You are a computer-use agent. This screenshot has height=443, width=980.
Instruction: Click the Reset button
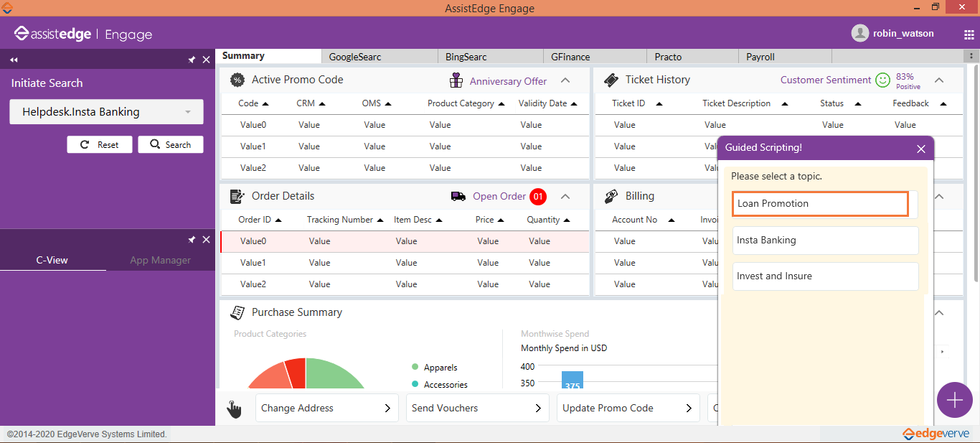point(100,144)
